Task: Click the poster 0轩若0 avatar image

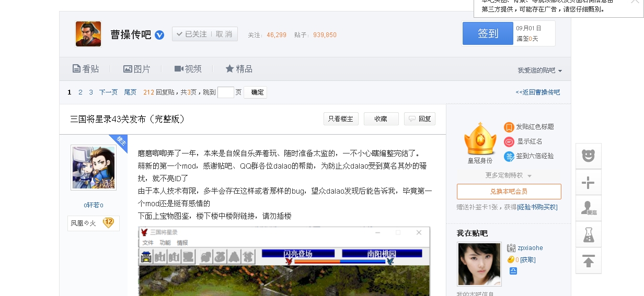Action: 94,168
